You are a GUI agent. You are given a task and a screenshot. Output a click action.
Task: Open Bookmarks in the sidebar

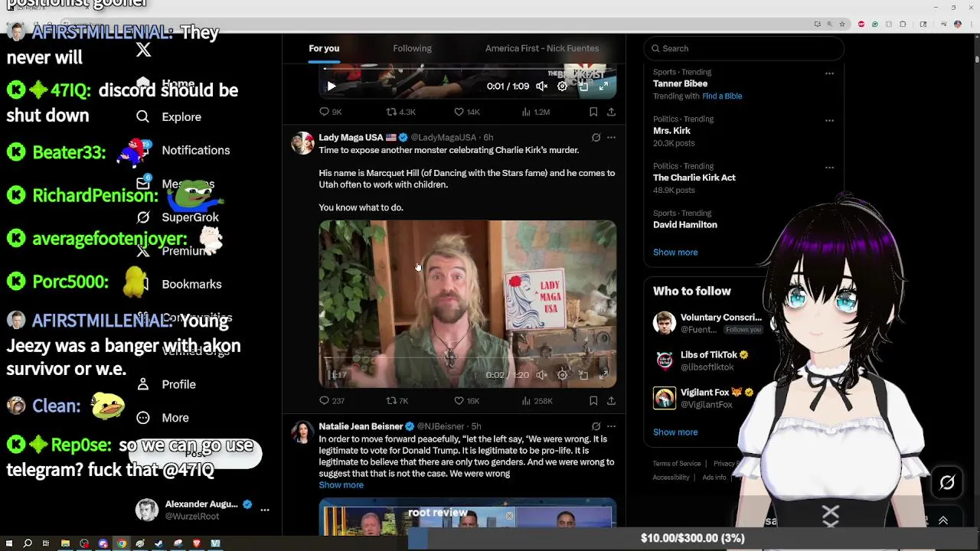[x=191, y=284]
